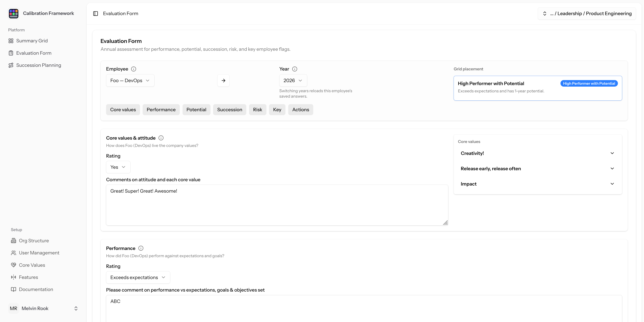Viewport: 644px width, 322px height.
Task: Show info tooltip next to Employee
Action: (x=134, y=69)
